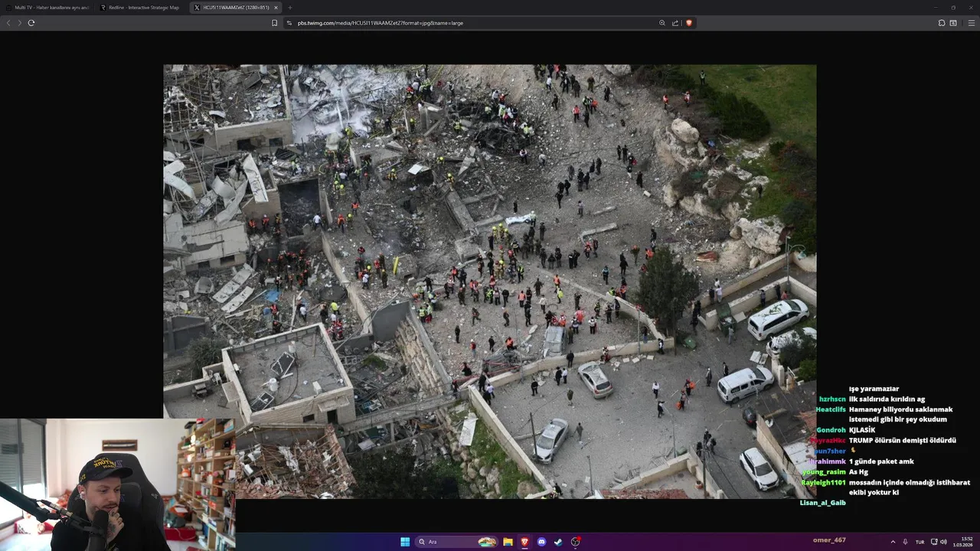The image size is (980, 551).
Task: Click the pbs.twimg.com address bar URL
Action: point(381,23)
